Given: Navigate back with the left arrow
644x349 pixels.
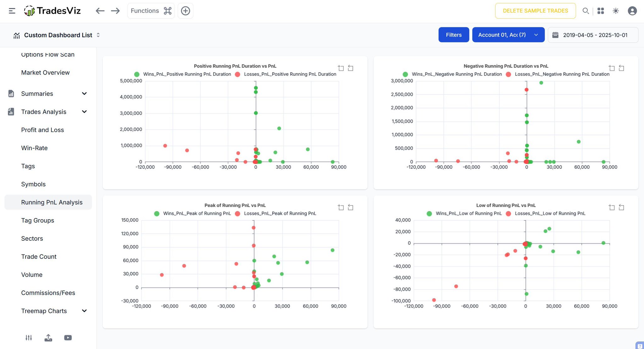Looking at the screenshot, I should (100, 11).
